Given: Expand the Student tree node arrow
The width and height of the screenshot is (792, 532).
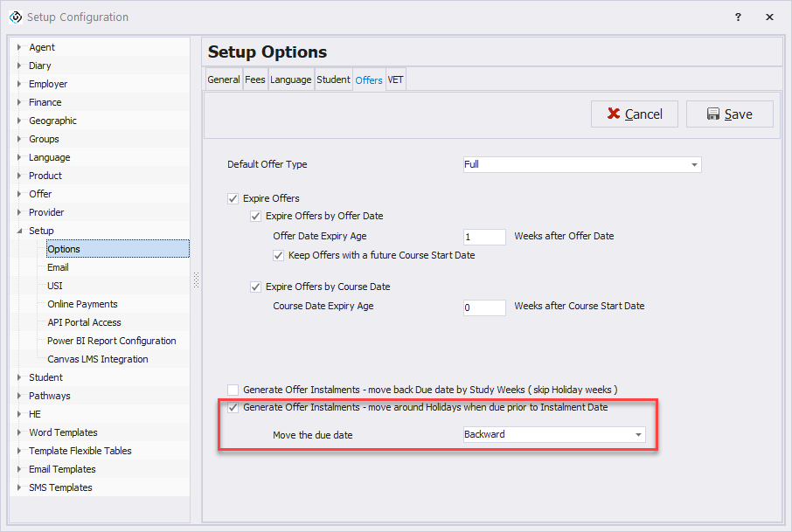Looking at the screenshot, I should [x=19, y=377].
